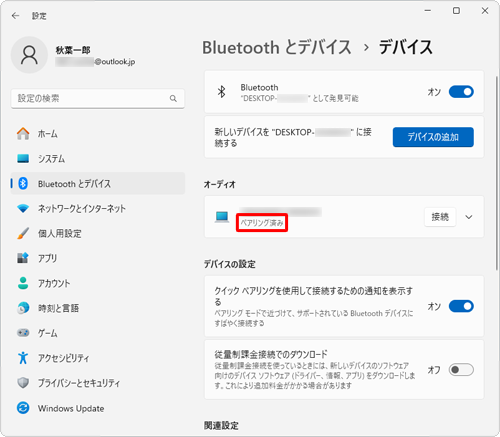Click the ホーム house icon
Viewport: 500px width, 437px height.
(23, 134)
